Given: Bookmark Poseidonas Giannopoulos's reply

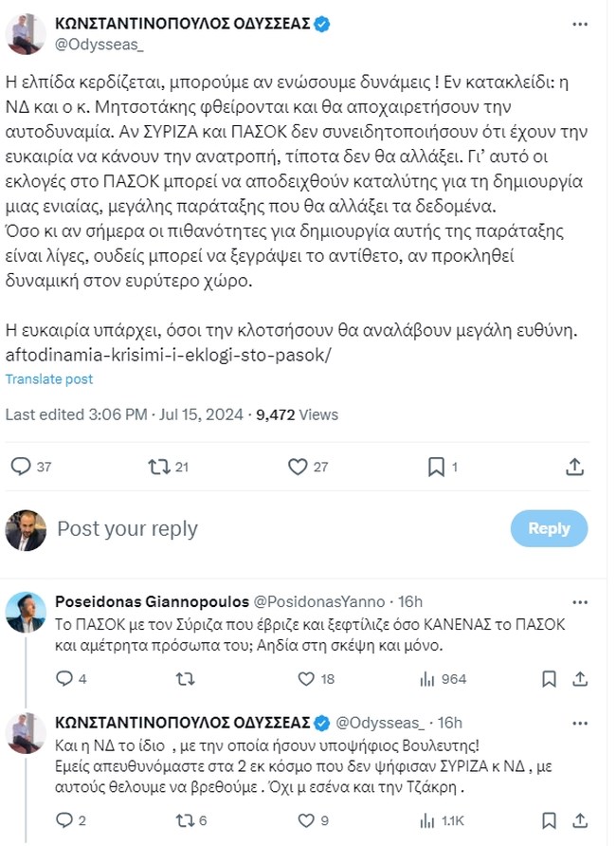Looking at the screenshot, I should [548, 678].
